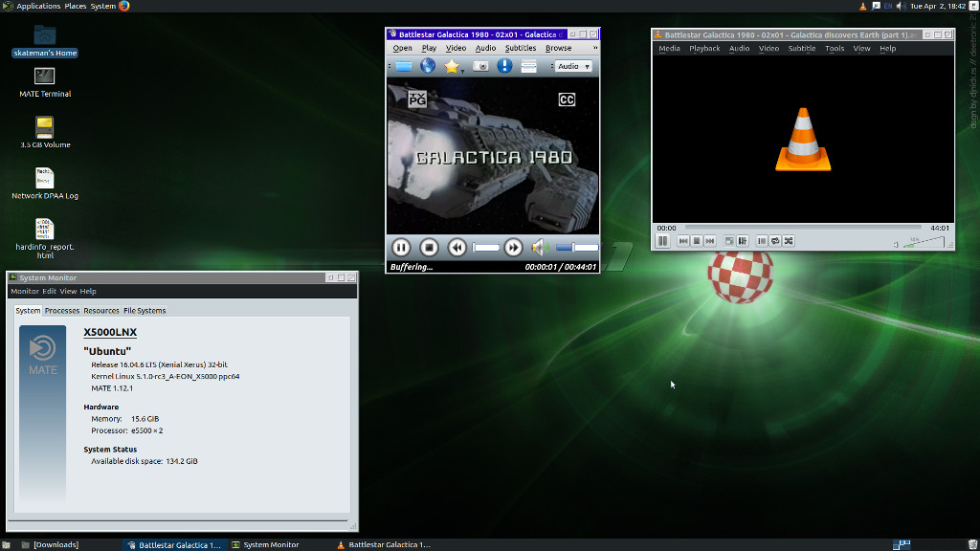
Task: Open the VLC Help menu
Action: [887, 48]
